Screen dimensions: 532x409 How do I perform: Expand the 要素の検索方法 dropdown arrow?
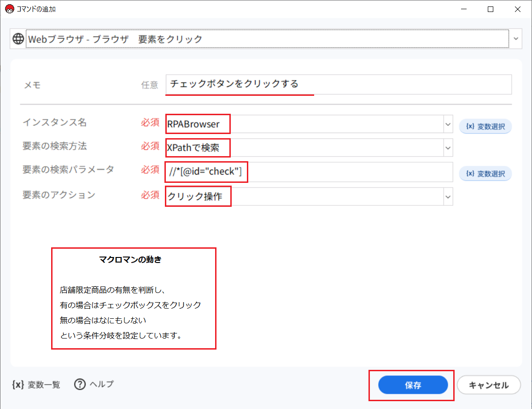pos(447,148)
